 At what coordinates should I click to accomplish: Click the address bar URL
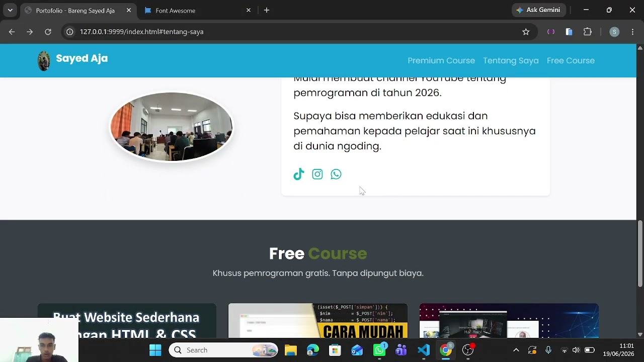tap(141, 32)
